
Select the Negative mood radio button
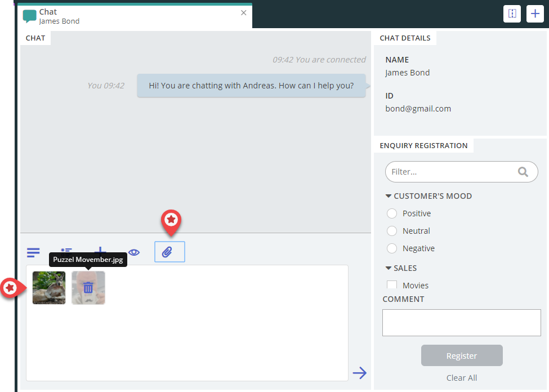[x=392, y=248]
